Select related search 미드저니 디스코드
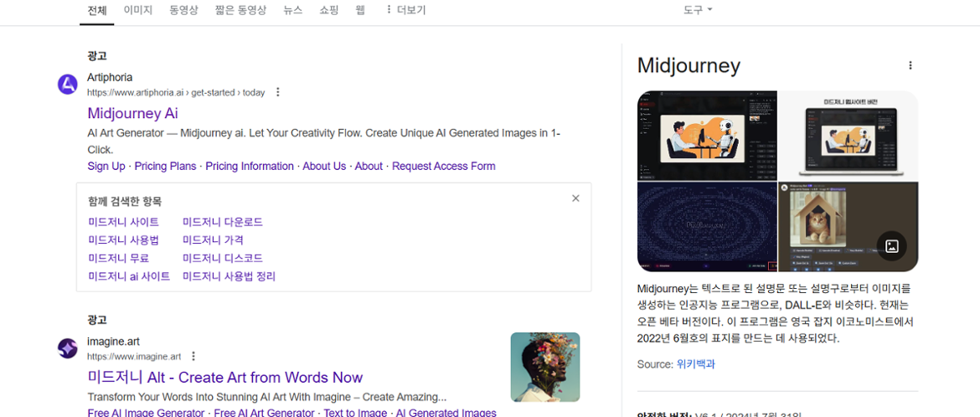The image size is (980, 417). click(x=222, y=258)
